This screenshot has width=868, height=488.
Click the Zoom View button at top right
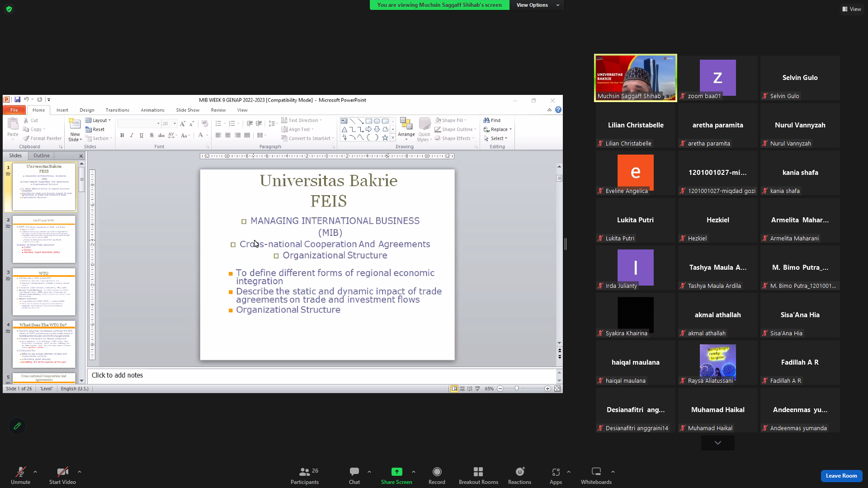click(851, 9)
